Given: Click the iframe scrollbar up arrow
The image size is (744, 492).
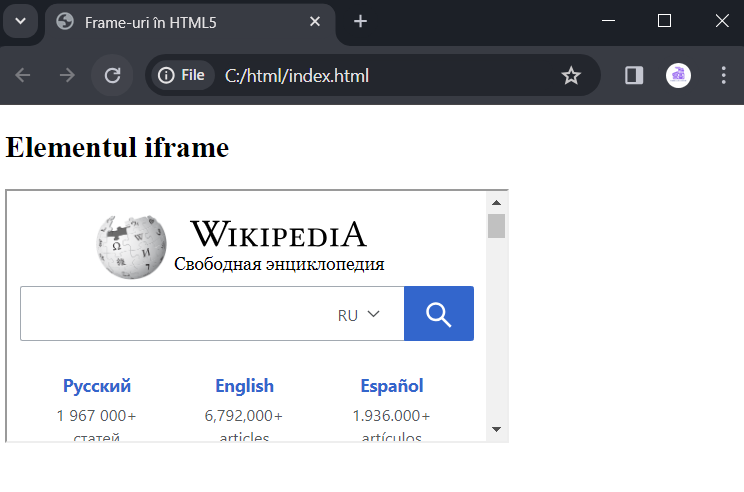Looking at the screenshot, I should click(x=496, y=203).
